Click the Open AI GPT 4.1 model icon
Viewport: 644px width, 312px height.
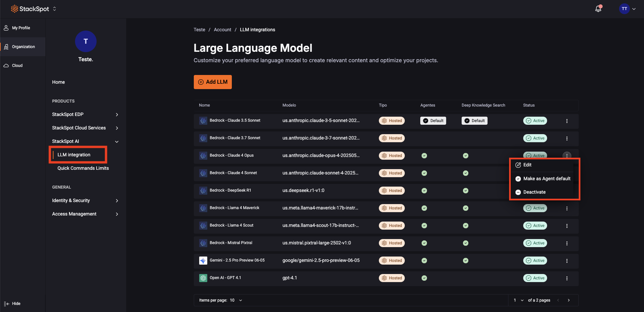click(203, 278)
